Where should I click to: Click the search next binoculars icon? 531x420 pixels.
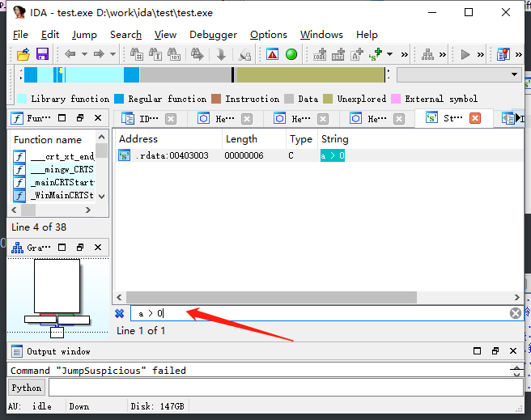pos(198,54)
